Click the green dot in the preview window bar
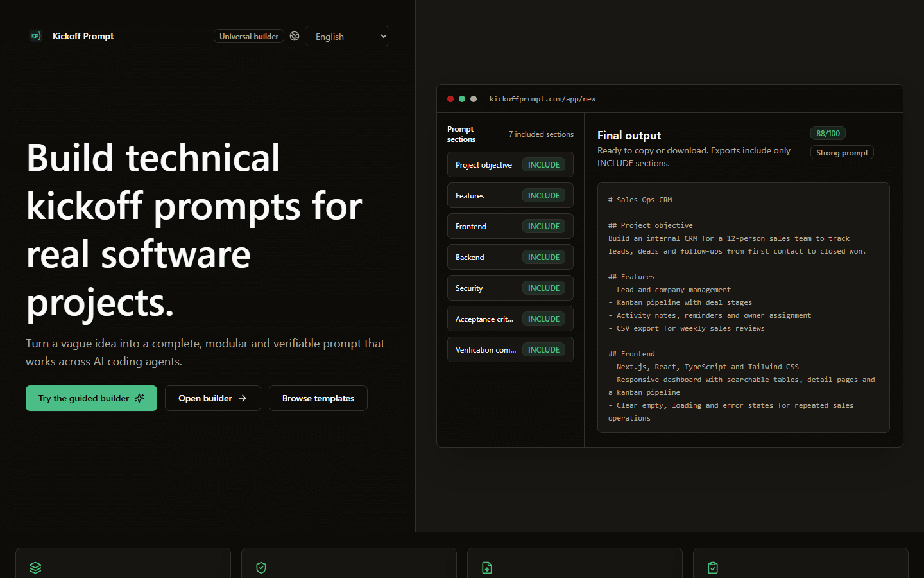Screen dimensions: 924x578 click(462, 99)
